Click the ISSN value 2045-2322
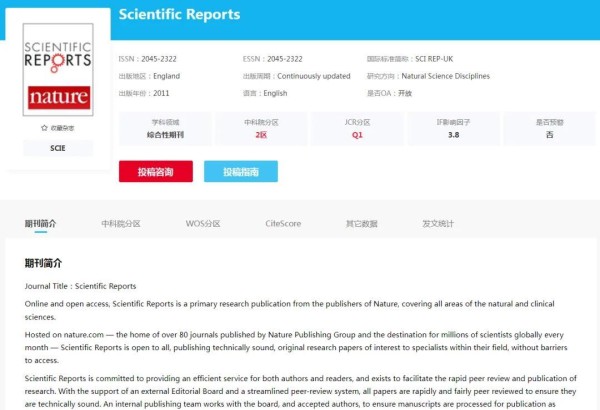 (159, 59)
